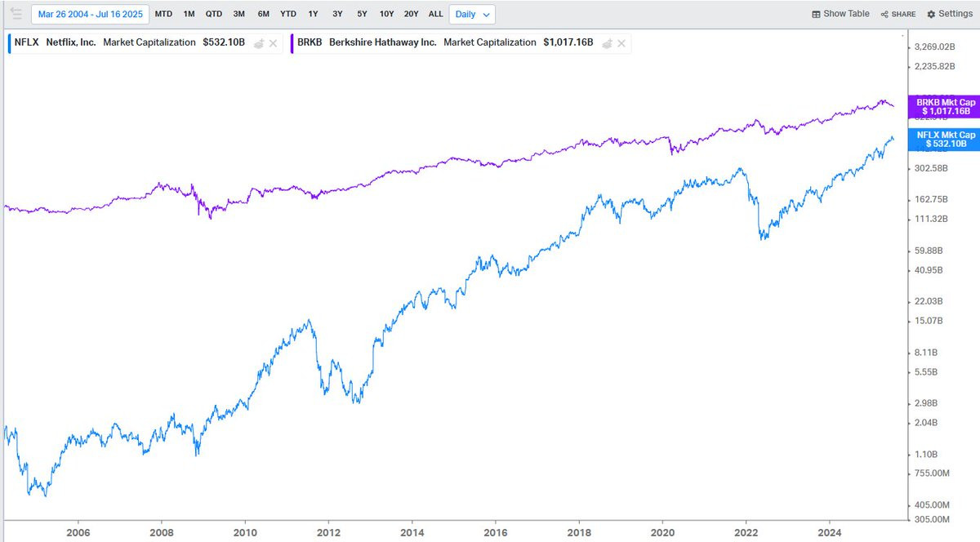
Task: Open chart Settings
Action: [x=950, y=14]
